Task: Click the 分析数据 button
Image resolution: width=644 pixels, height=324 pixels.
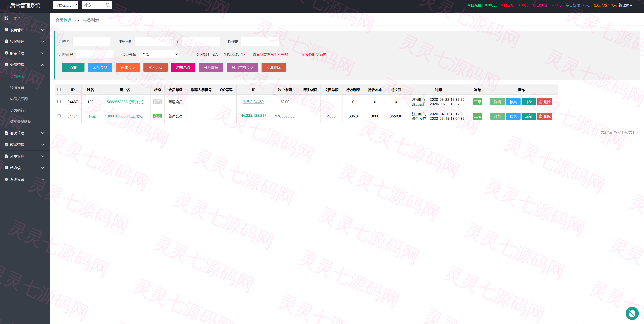Action: 211,67
